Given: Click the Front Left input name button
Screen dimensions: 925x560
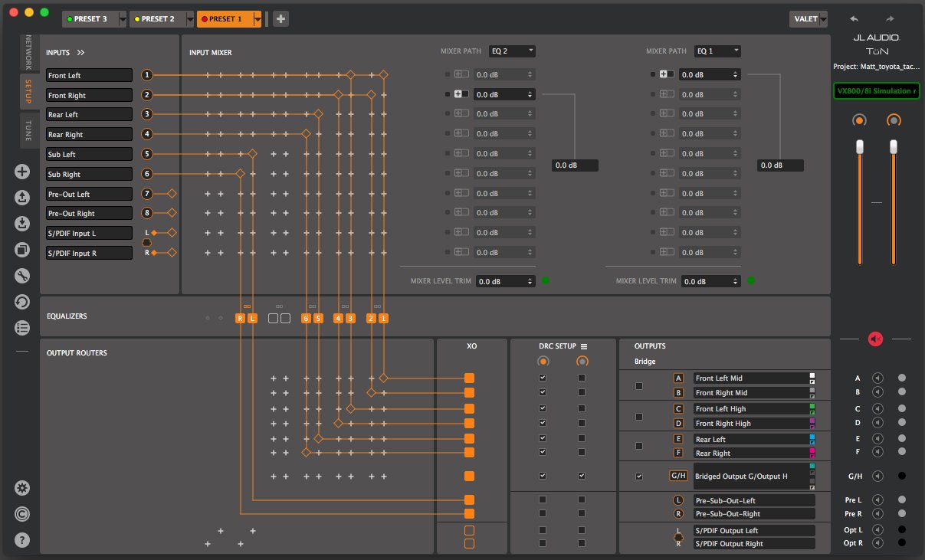Looking at the screenshot, I should point(90,75).
